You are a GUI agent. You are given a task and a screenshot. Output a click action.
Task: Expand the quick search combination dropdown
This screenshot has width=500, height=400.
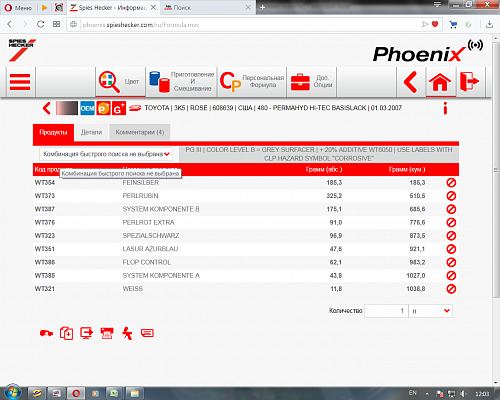(x=106, y=154)
